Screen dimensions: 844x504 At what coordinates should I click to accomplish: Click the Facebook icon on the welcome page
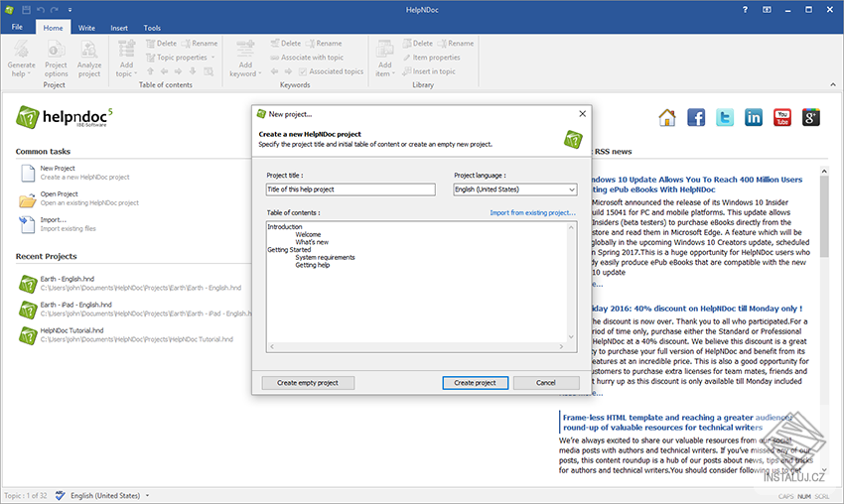pos(696,118)
